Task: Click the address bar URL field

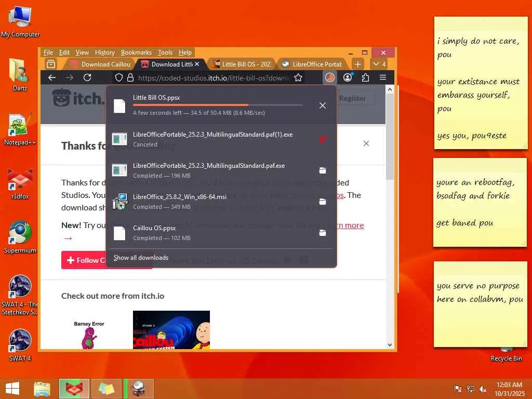Action: click(214, 78)
